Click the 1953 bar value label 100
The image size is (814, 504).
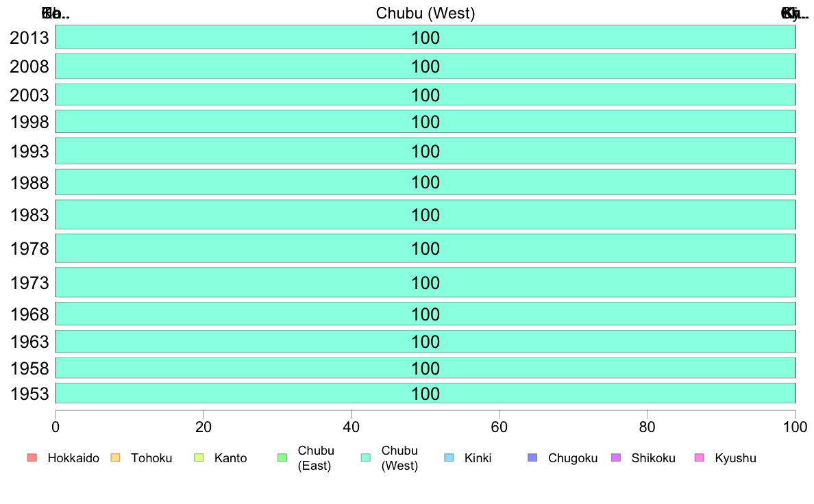(x=425, y=394)
